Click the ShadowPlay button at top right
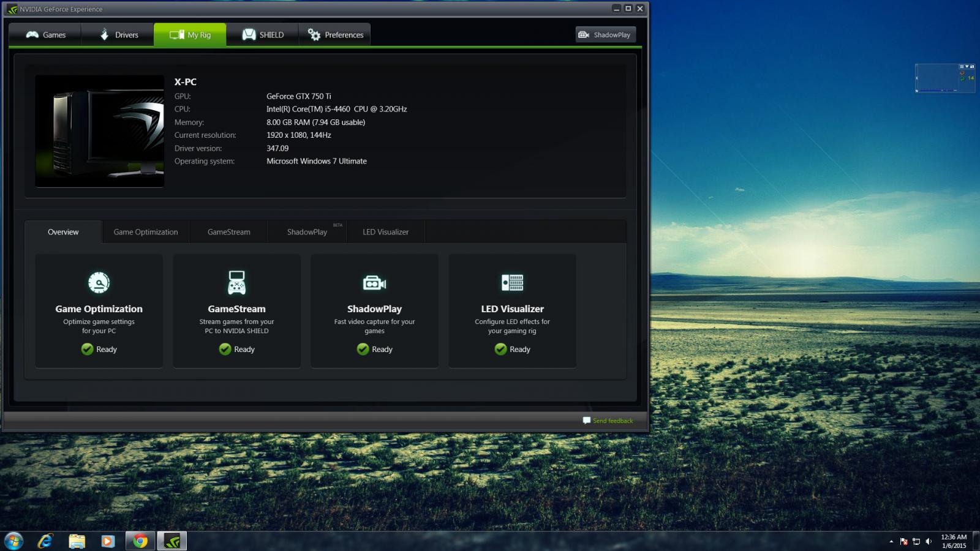The height and width of the screenshot is (551, 980). [x=605, y=35]
